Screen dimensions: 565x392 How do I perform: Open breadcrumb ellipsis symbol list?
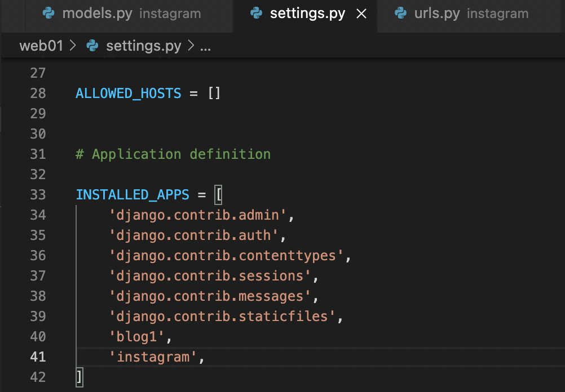205,47
